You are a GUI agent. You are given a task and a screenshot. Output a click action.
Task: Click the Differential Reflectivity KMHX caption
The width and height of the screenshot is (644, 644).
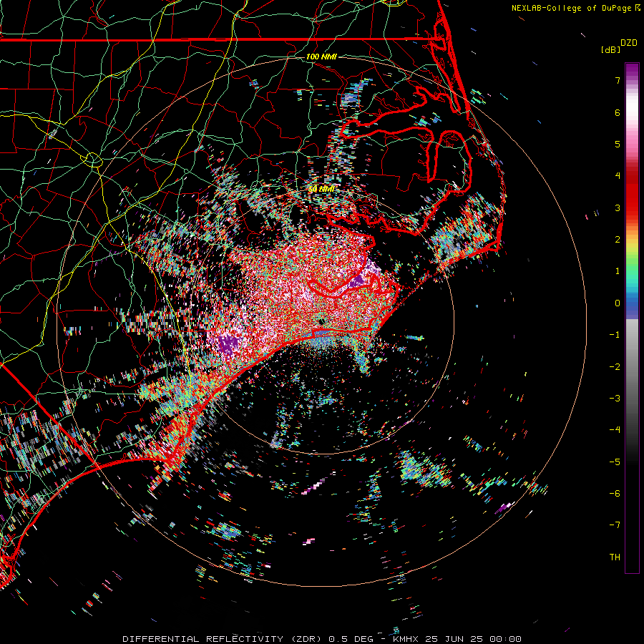click(322, 639)
